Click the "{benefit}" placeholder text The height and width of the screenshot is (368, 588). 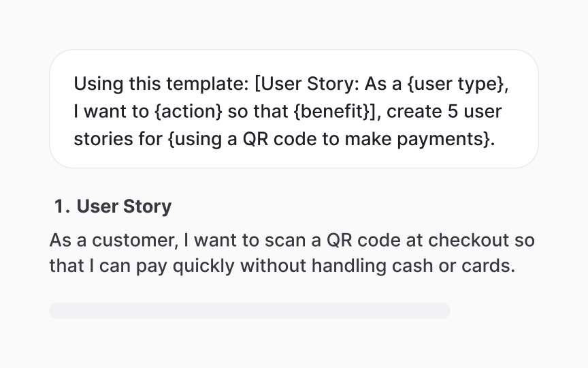tap(335, 112)
